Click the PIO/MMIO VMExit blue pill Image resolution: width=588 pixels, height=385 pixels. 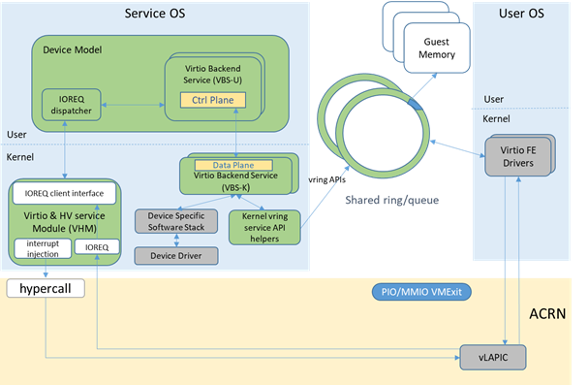point(421,292)
